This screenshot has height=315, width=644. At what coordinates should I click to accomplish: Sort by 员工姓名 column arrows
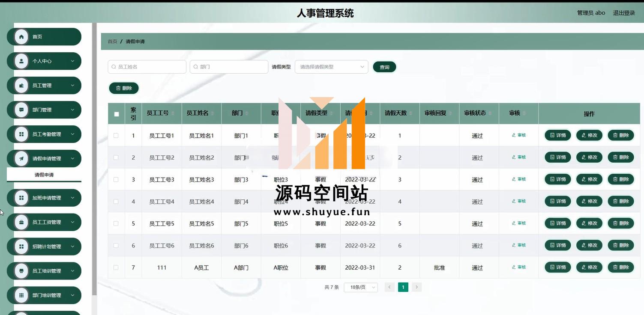(x=213, y=113)
